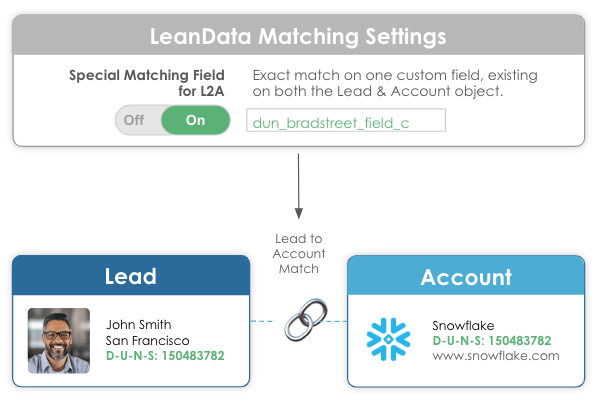
Task: Click the Snowflake logo icon
Action: click(x=388, y=339)
